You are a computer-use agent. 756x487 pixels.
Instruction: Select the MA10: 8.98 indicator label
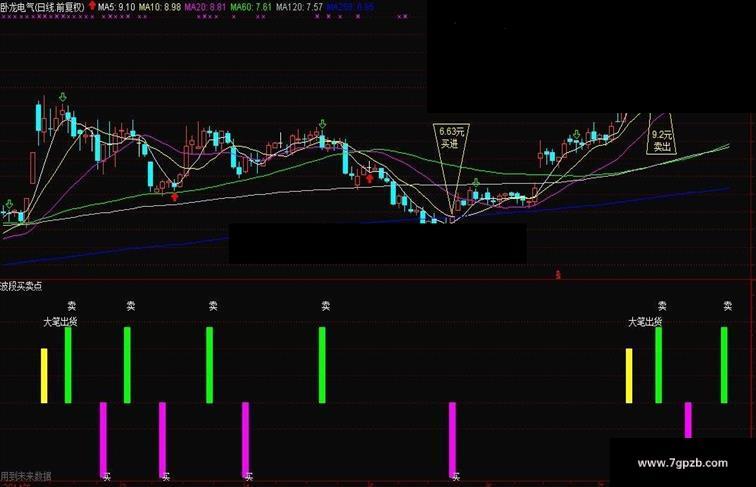coord(160,7)
